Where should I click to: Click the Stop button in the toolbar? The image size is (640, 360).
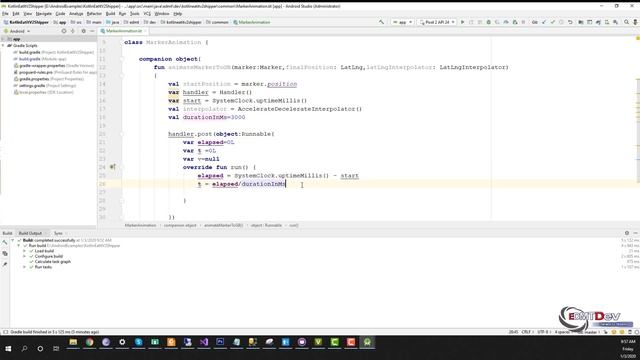point(524,22)
